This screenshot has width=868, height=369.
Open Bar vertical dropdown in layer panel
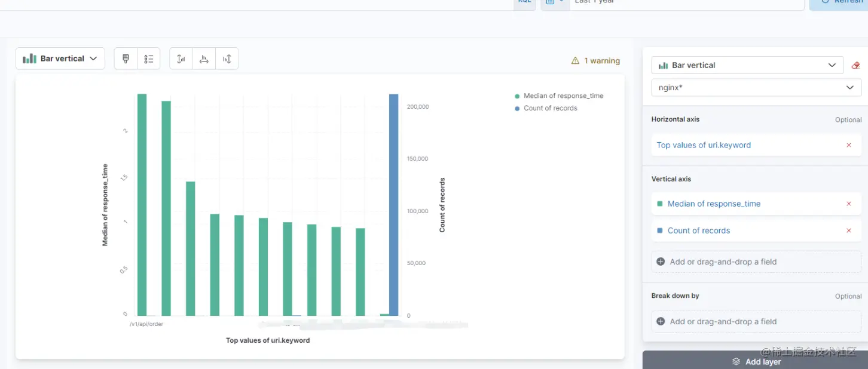pyautogui.click(x=747, y=65)
